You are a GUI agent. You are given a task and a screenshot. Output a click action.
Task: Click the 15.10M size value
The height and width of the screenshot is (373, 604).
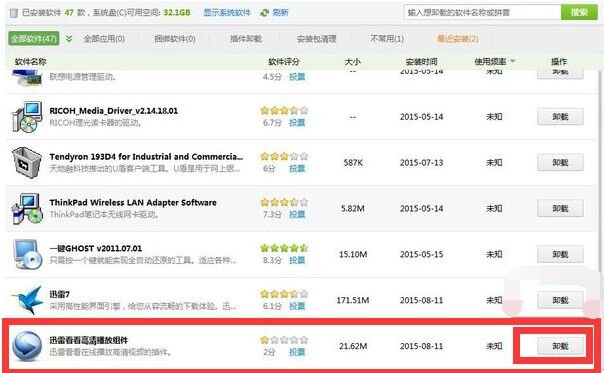tap(353, 254)
